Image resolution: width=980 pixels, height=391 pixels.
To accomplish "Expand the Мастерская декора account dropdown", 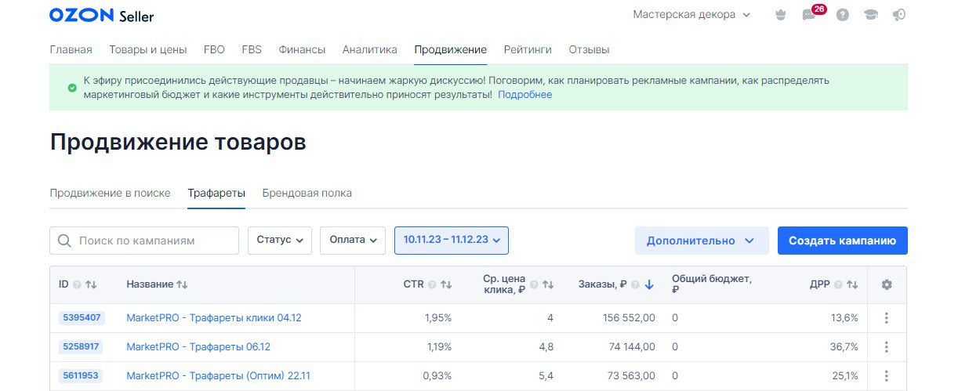I will click(691, 15).
